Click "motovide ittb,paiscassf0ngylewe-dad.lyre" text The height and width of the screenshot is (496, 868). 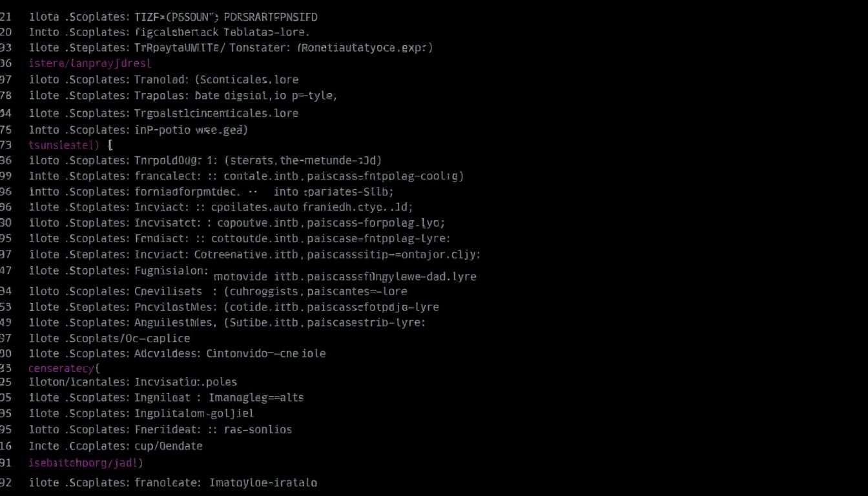point(344,276)
